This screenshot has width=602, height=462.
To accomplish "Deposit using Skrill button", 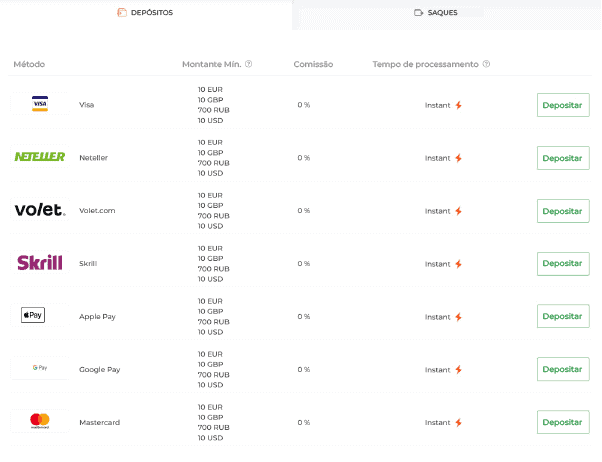I will [x=562, y=264].
